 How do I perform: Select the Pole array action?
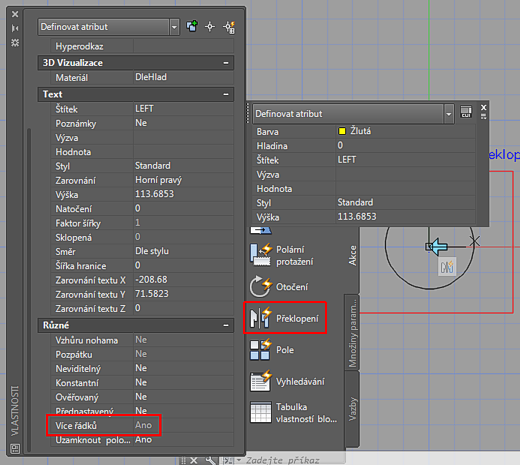pyautogui.click(x=272, y=350)
